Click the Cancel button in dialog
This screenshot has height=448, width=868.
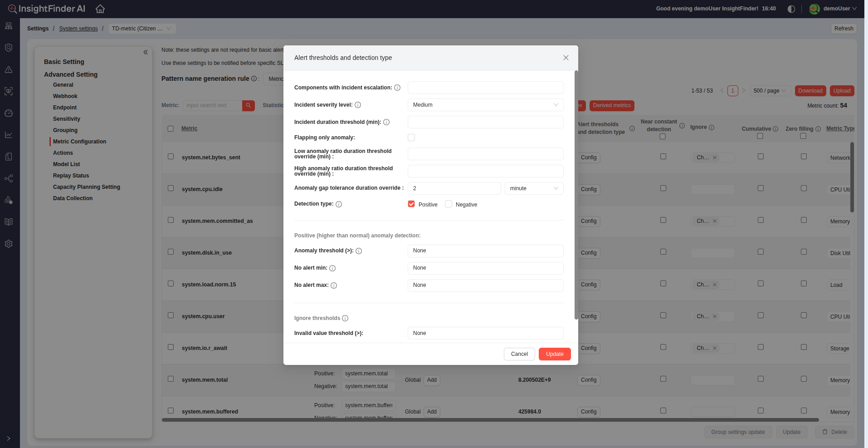519,354
